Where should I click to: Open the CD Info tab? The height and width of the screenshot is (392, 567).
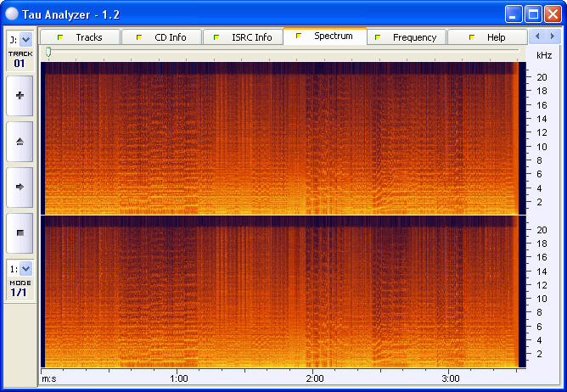point(161,37)
